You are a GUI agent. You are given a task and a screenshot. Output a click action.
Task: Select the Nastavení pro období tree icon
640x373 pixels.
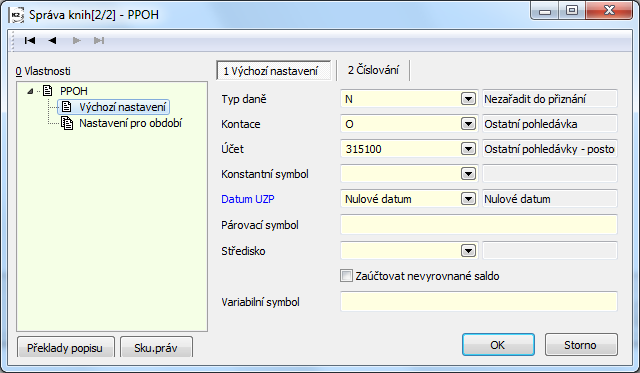(67, 123)
